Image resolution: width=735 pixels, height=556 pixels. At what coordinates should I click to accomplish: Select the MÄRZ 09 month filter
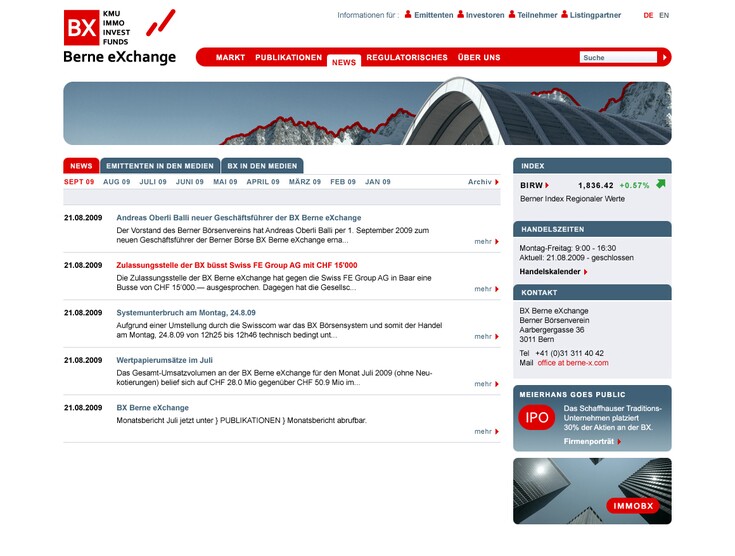pos(305,182)
